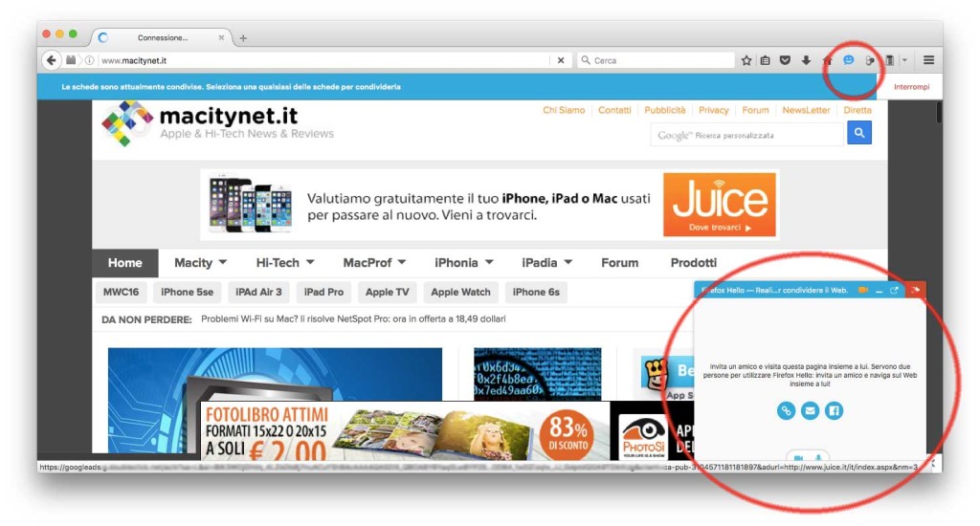Open the NetSpot Pro Wi-Fi headline
Screen dimensions: 980x526
coord(353,319)
